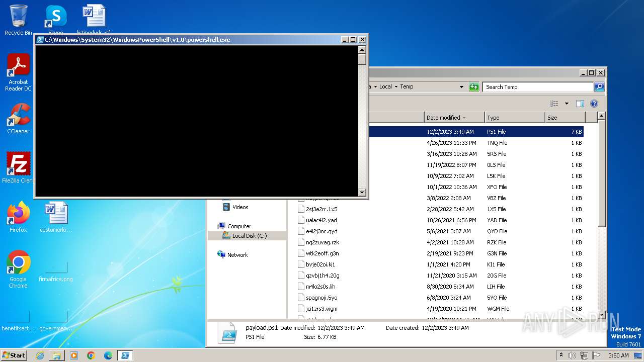Select file e4i2j3oc.qyd
The image size is (644, 362).
click(321, 231)
